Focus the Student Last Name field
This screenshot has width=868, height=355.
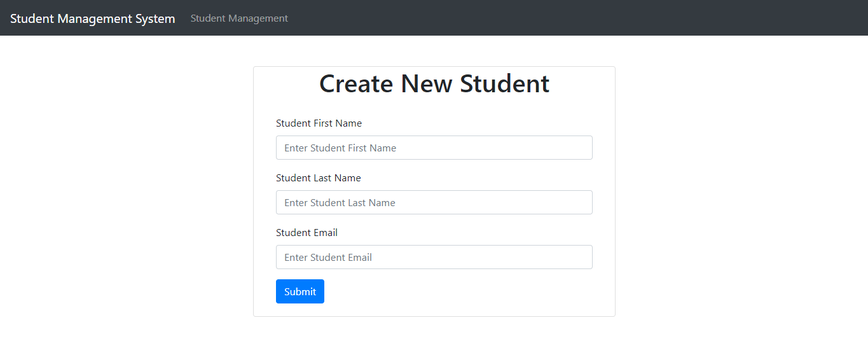[434, 202]
